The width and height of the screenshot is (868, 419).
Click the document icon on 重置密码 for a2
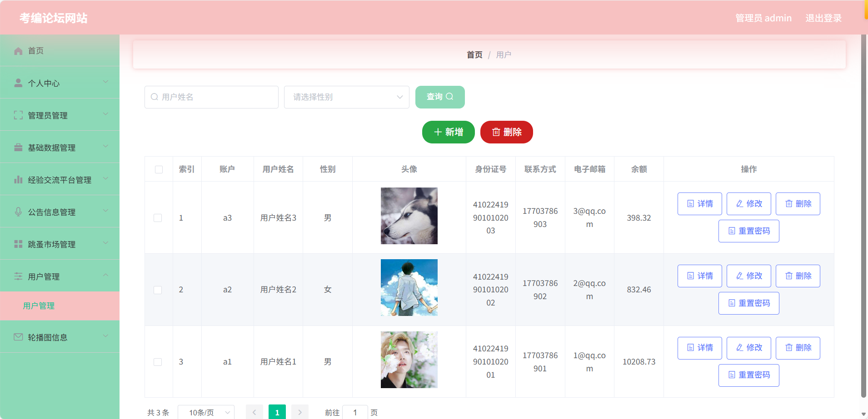[x=732, y=303]
